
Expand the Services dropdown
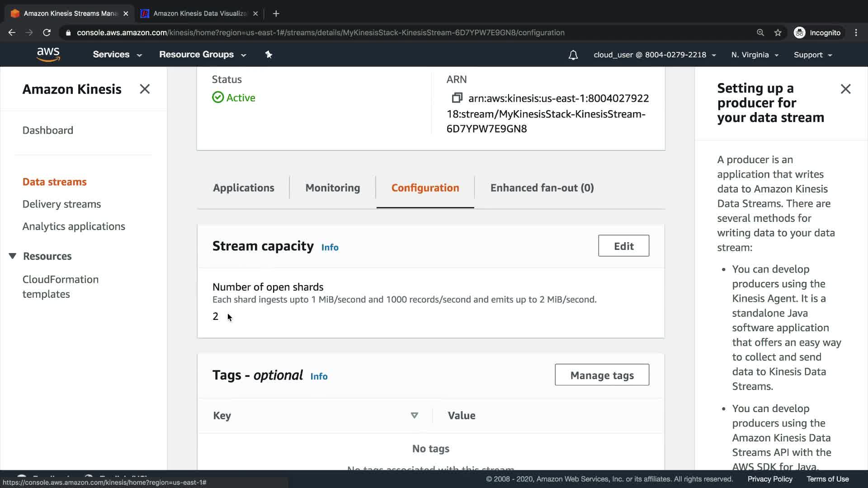pos(117,55)
